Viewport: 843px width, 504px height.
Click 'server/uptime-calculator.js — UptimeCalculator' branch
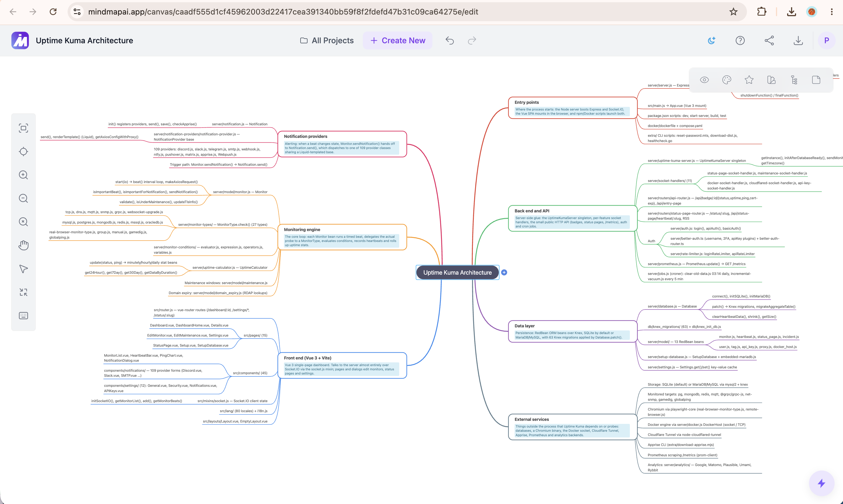[230, 268]
